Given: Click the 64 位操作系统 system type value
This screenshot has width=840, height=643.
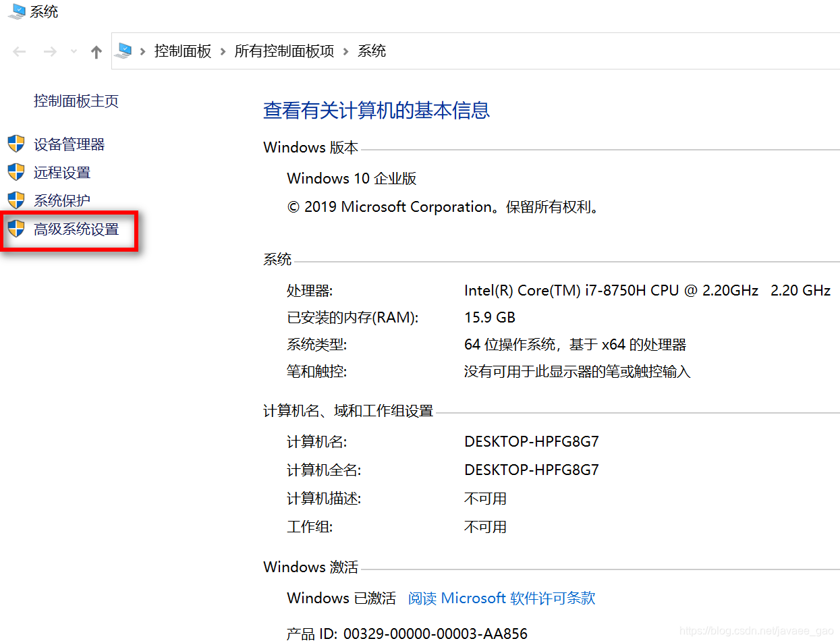Looking at the screenshot, I should (x=575, y=345).
